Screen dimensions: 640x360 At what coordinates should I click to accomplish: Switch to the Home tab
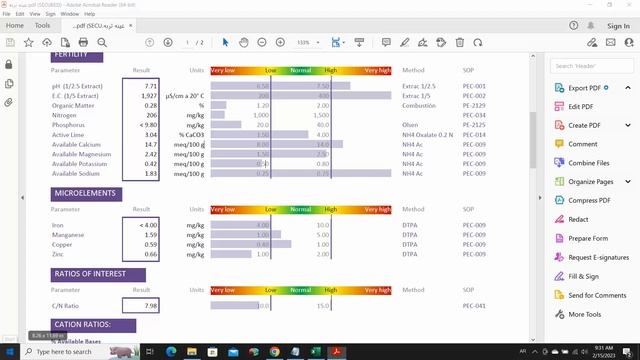coord(15,25)
